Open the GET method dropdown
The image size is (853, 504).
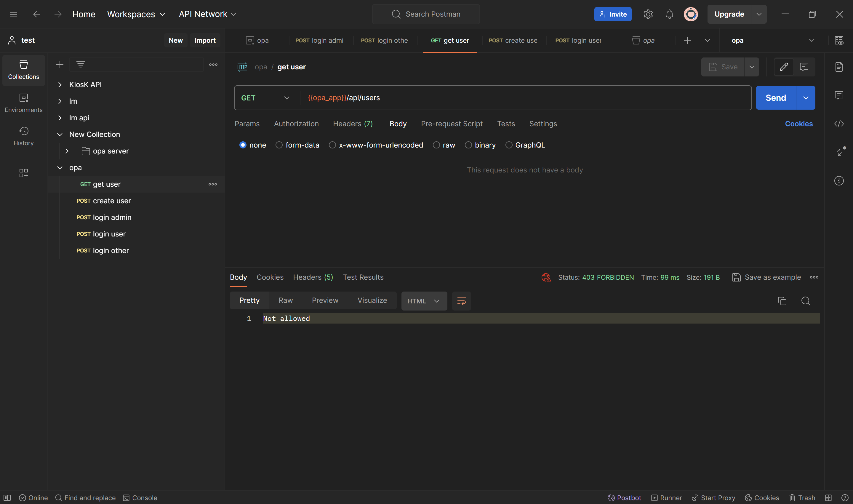coord(265,98)
